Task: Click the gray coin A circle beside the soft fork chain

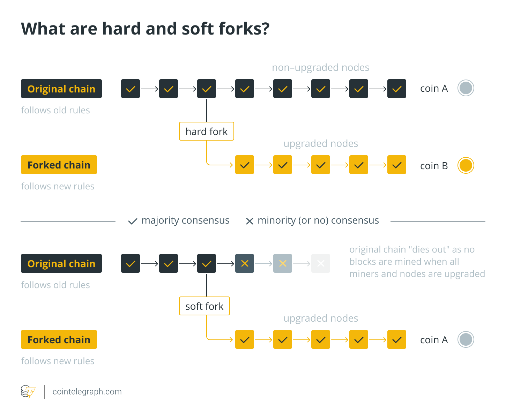Action: tap(466, 339)
